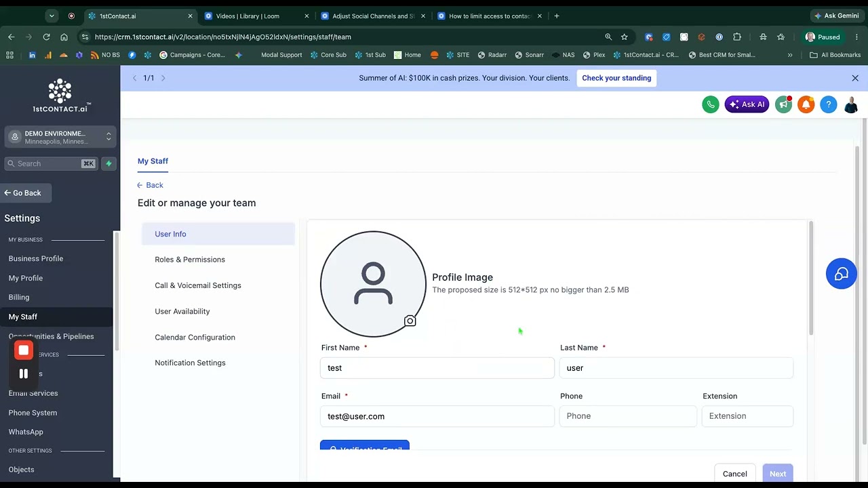Open the megaphone announcements icon

pyautogui.click(x=783, y=104)
